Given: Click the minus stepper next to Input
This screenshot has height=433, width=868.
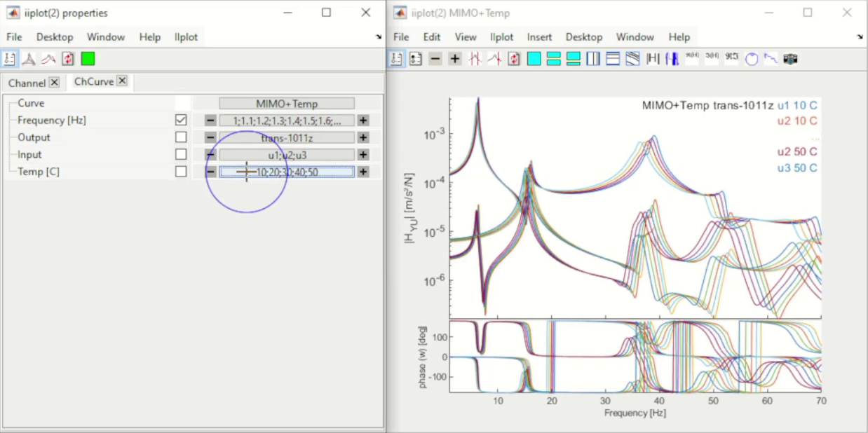Looking at the screenshot, I should coord(209,154).
